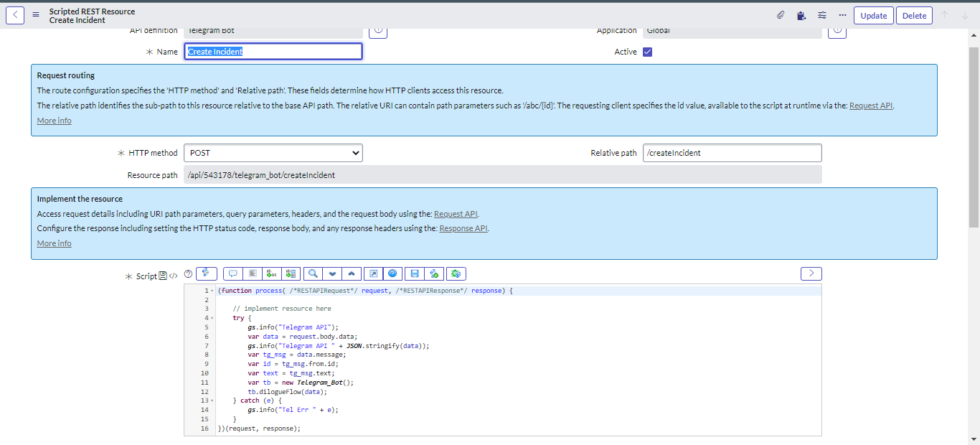Click the Delete button
980x445 pixels.
[914, 16]
